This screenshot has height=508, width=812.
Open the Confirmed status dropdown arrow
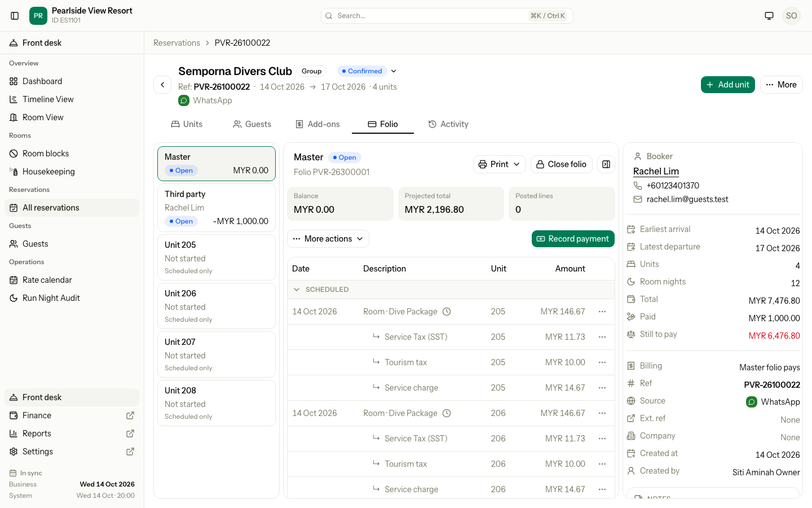tap(394, 71)
